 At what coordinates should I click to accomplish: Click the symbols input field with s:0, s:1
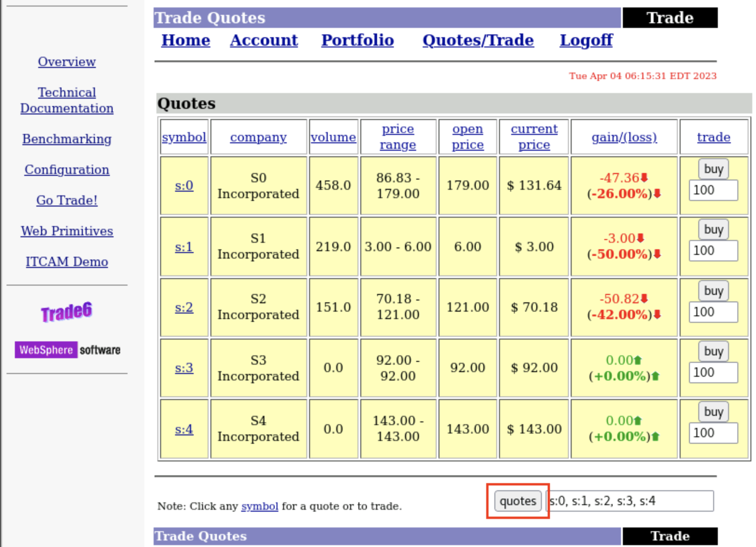click(x=630, y=501)
